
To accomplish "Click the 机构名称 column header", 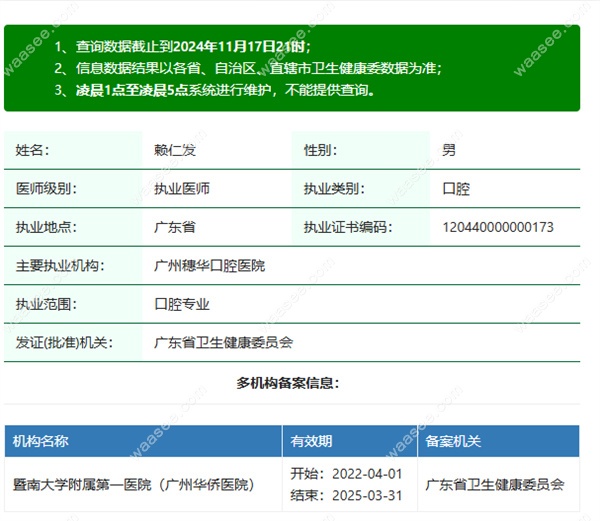I will (41, 441).
